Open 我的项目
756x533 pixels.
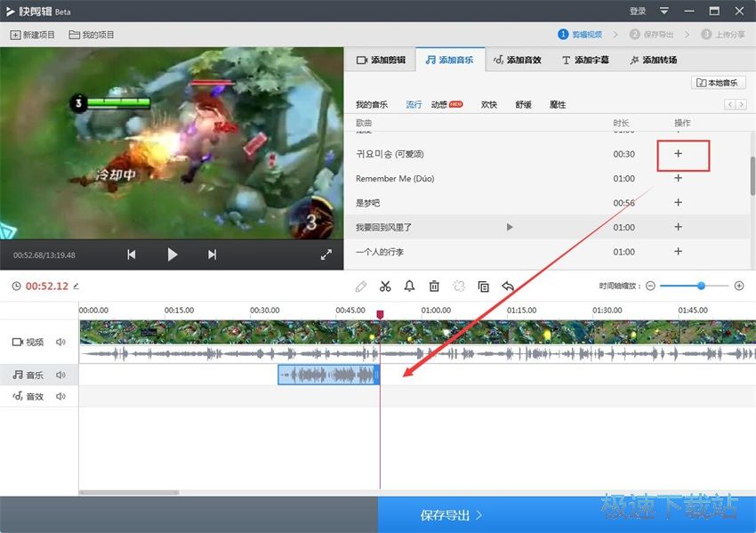click(91, 35)
